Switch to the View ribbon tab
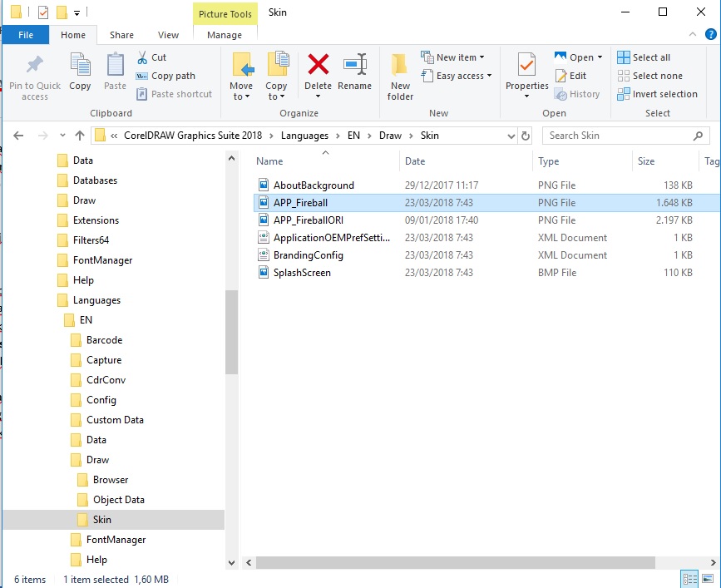Screen dimensions: 721x588 tap(168, 35)
